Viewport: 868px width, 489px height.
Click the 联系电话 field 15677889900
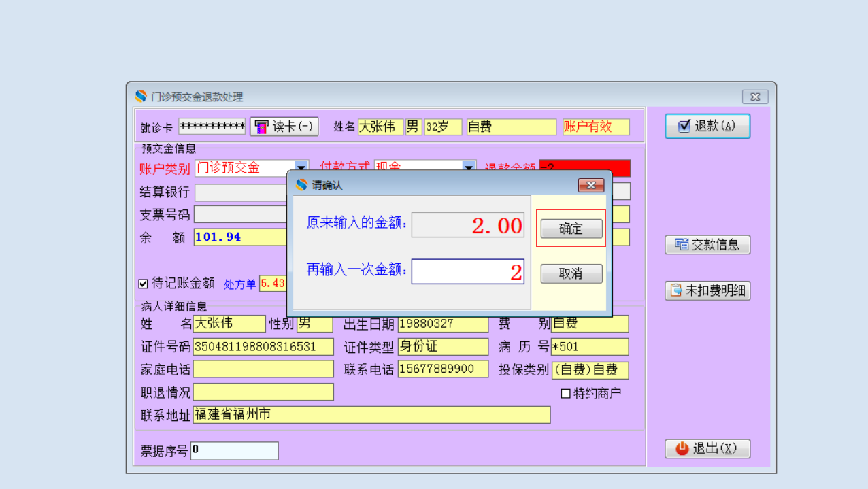click(x=443, y=369)
